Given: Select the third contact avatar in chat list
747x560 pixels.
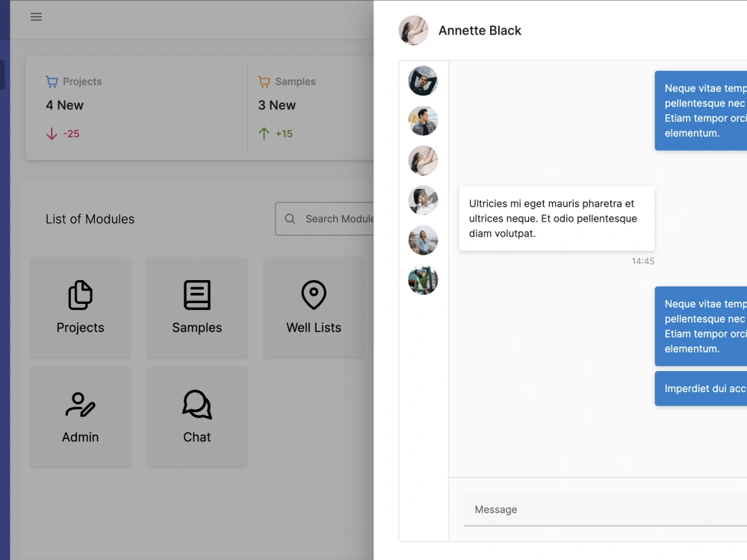Looking at the screenshot, I should click(x=423, y=161).
